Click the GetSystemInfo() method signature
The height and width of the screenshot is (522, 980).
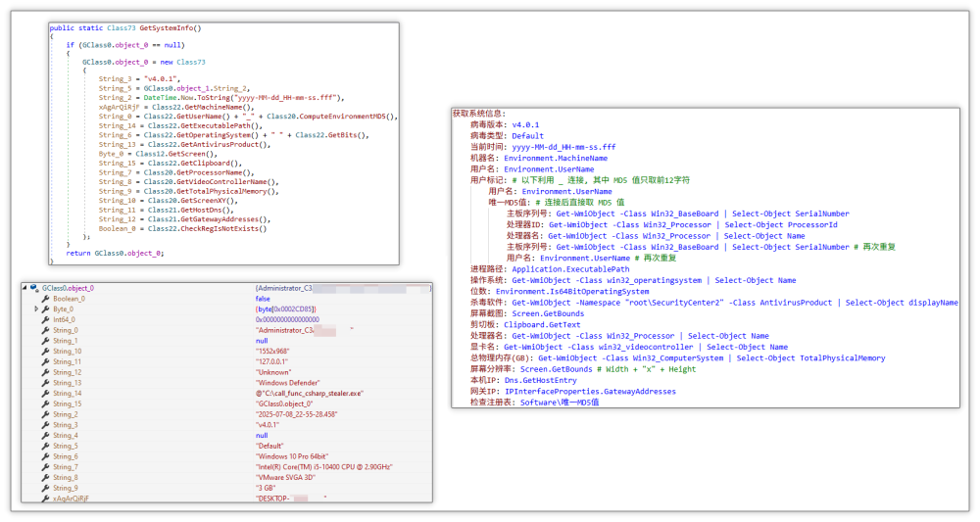coord(125,28)
